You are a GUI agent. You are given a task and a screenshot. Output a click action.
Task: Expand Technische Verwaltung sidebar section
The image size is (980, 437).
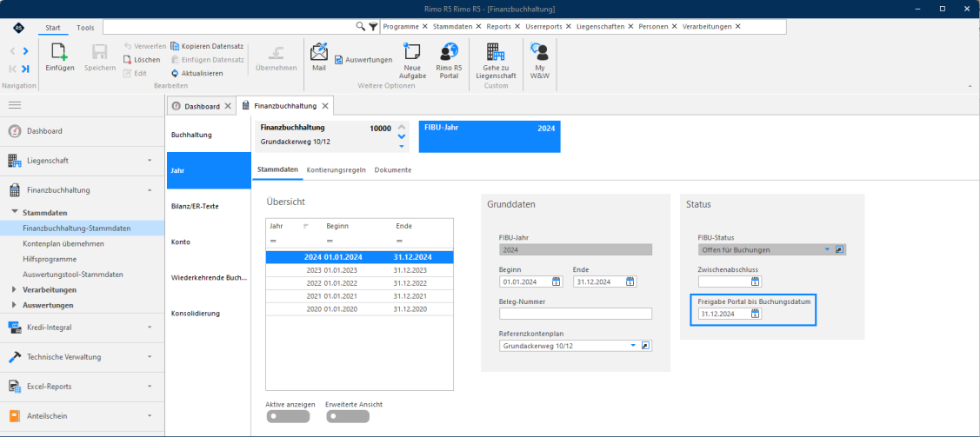point(150,356)
